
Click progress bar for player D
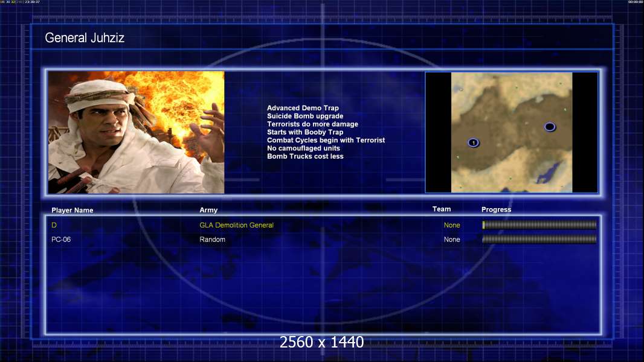click(539, 224)
